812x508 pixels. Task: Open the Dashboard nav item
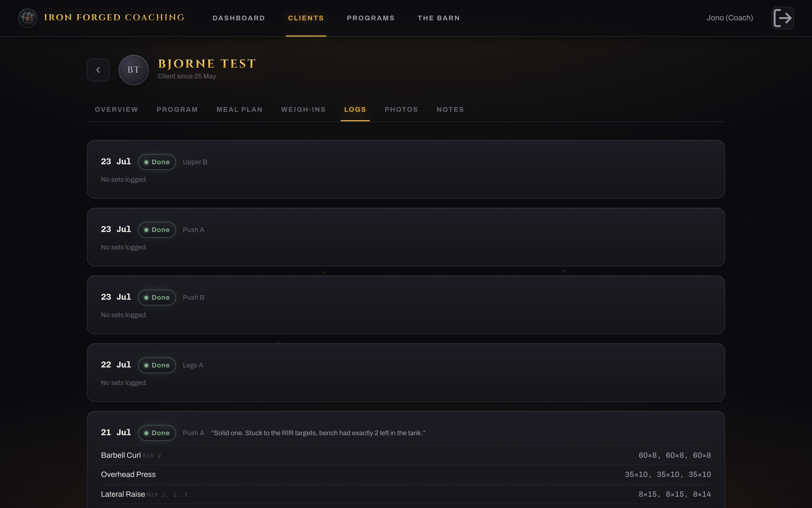click(x=239, y=18)
